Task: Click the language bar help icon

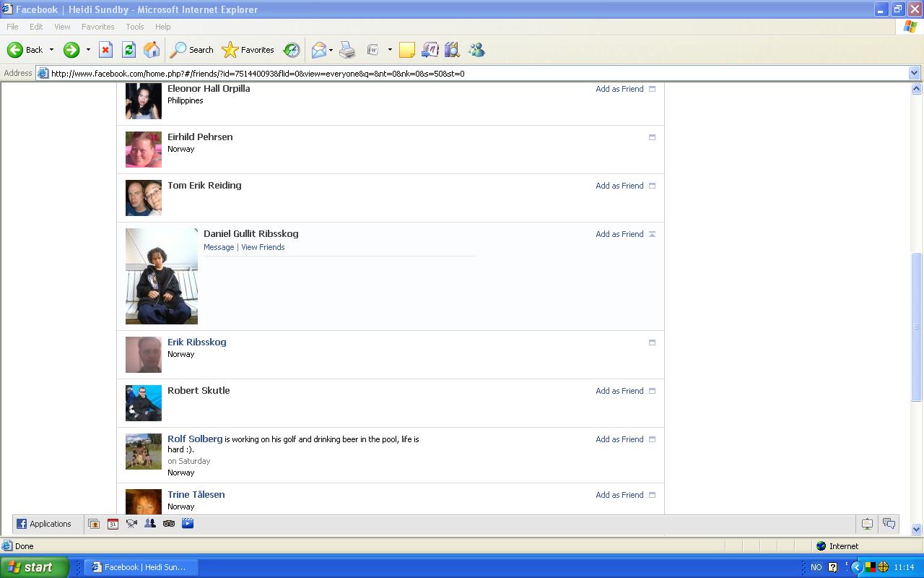Action: tap(833, 567)
